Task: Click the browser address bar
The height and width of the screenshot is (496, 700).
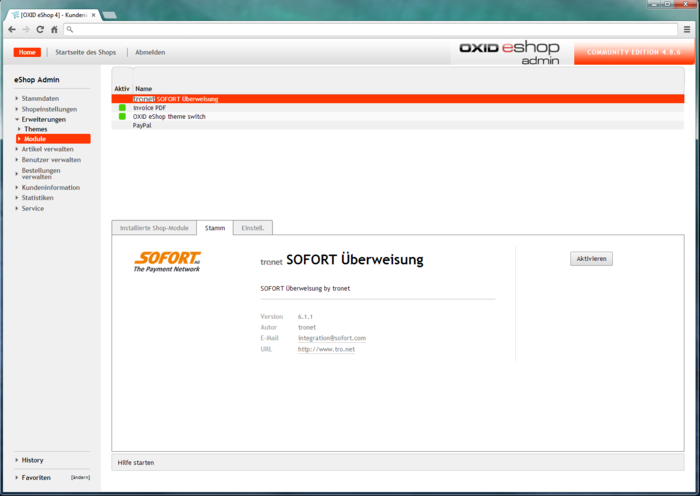Action: click(370, 29)
